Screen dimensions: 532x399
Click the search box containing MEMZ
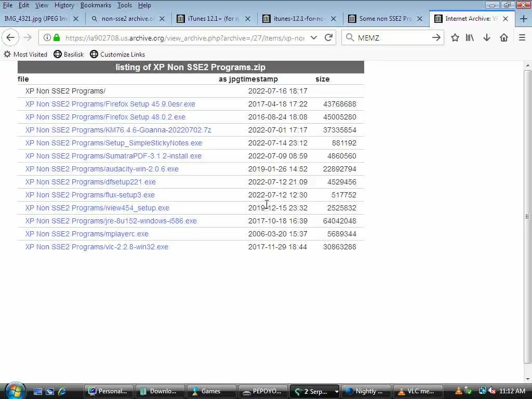tap(392, 37)
